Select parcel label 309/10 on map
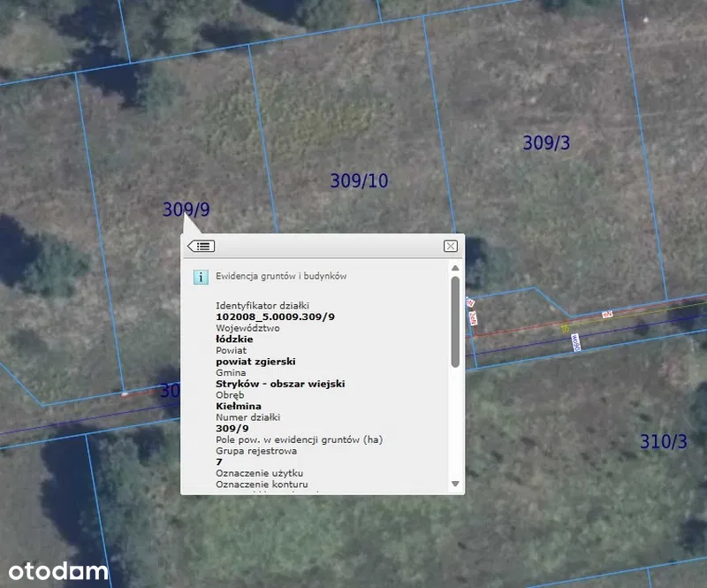Viewport: 707px width, 588px height. tap(359, 180)
